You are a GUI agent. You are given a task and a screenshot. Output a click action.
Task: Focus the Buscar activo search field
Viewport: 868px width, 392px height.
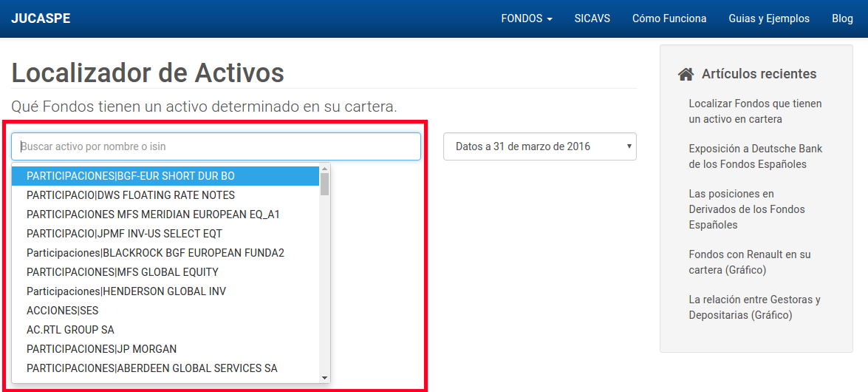216,146
